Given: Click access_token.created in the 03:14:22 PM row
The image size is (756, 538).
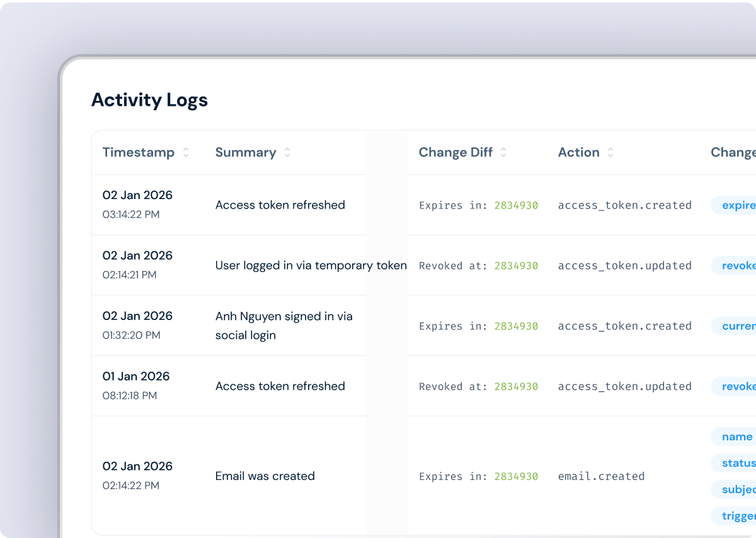Looking at the screenshot, I should (625, 205).
